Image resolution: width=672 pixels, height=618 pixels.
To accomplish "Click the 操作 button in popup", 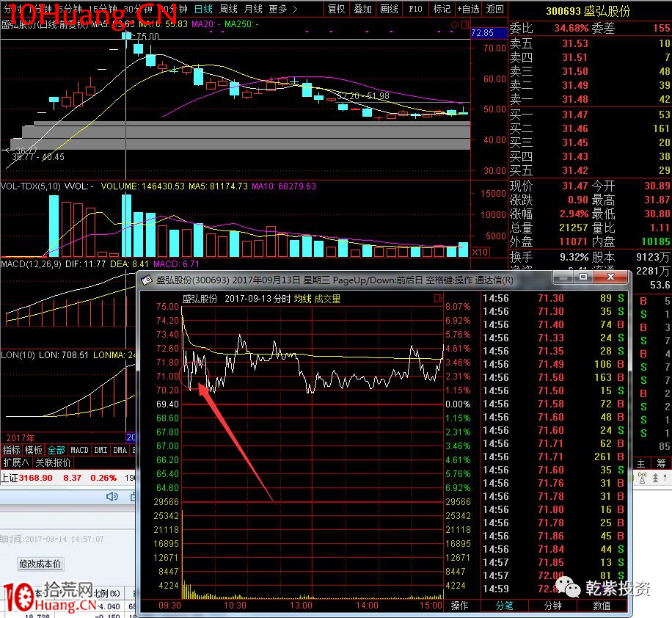I will point(459,606).
